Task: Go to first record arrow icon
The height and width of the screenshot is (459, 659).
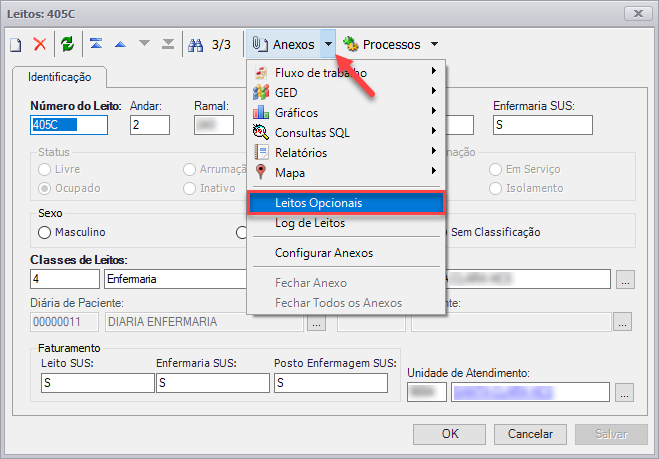Action: click(x=96, y=43)
